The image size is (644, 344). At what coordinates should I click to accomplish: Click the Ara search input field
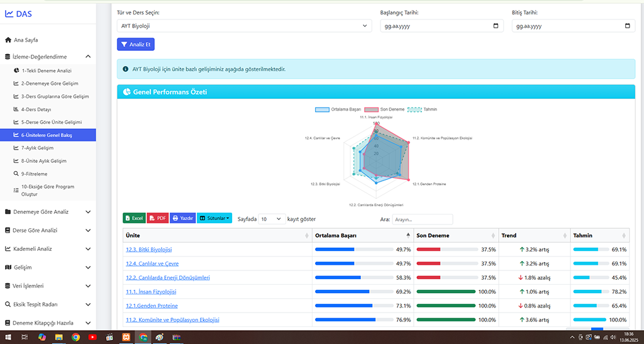point(422,219)
